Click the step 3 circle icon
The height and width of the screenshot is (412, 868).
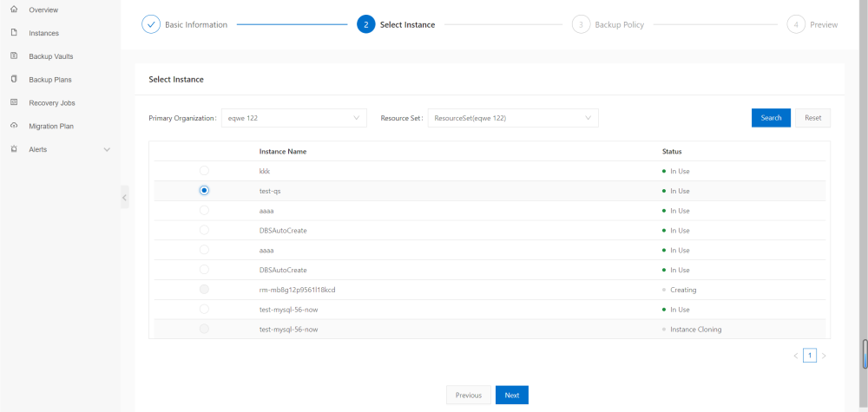point(581,24)
